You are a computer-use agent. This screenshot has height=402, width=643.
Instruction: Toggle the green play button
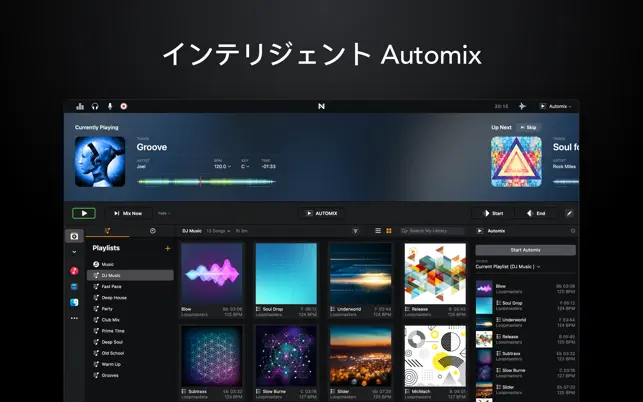84,213
